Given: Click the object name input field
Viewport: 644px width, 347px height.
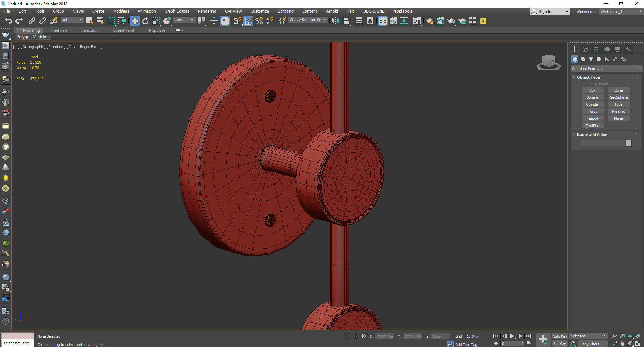Looking at the screenshot, I should click(x=602, y=143).
